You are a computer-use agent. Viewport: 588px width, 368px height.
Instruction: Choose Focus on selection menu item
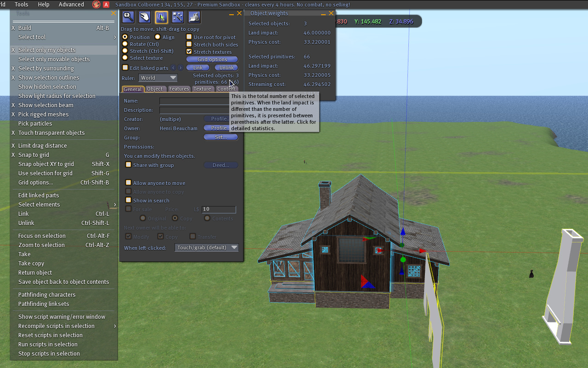point(42,236)
